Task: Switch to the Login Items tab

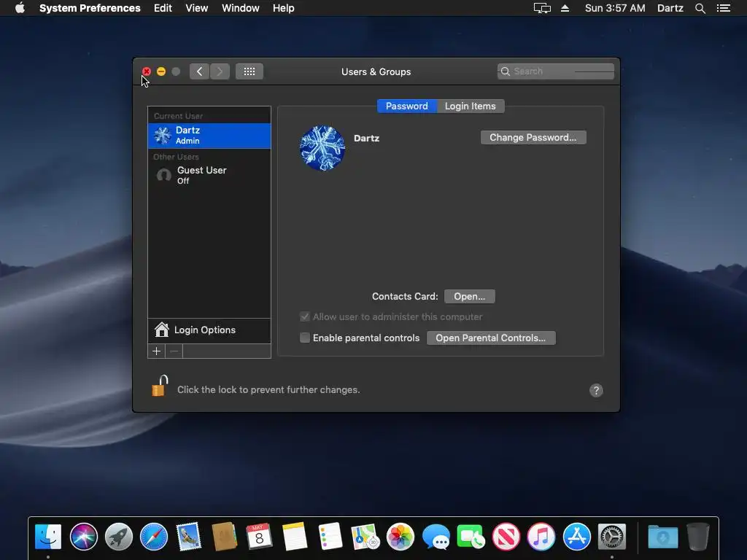Action: pyautogui.click(x=471, y=106)
